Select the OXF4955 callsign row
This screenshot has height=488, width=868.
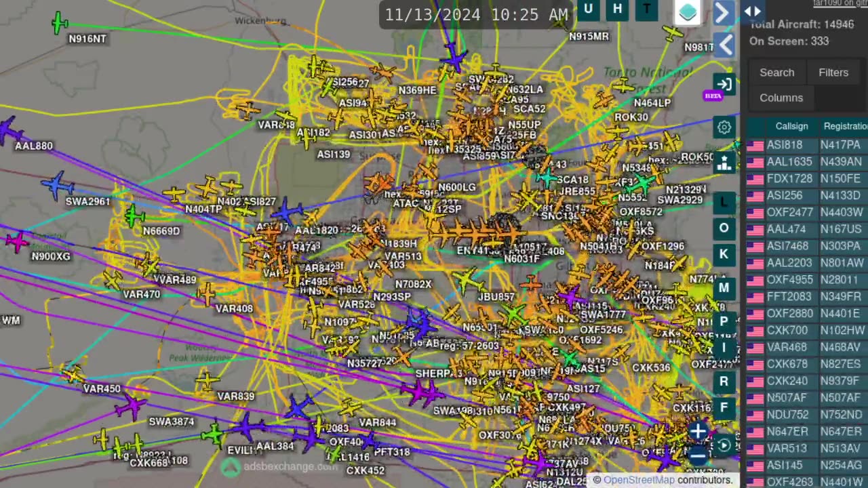(x=807, y=280)
